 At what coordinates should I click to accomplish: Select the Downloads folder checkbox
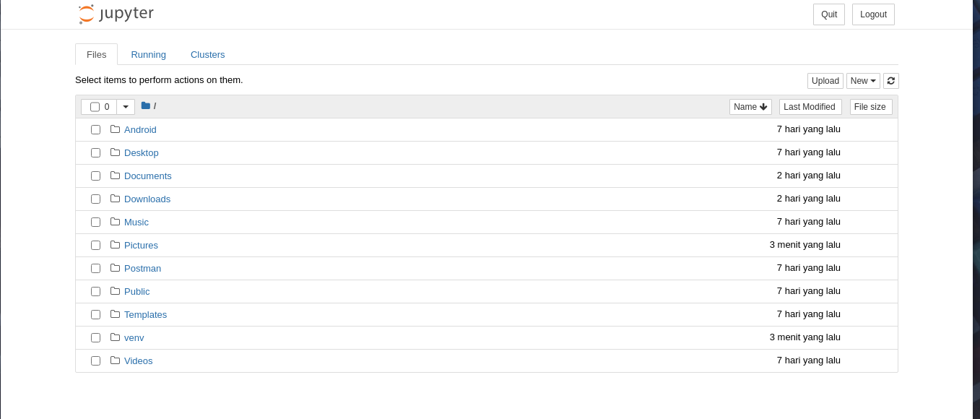[x=95, y=199]
